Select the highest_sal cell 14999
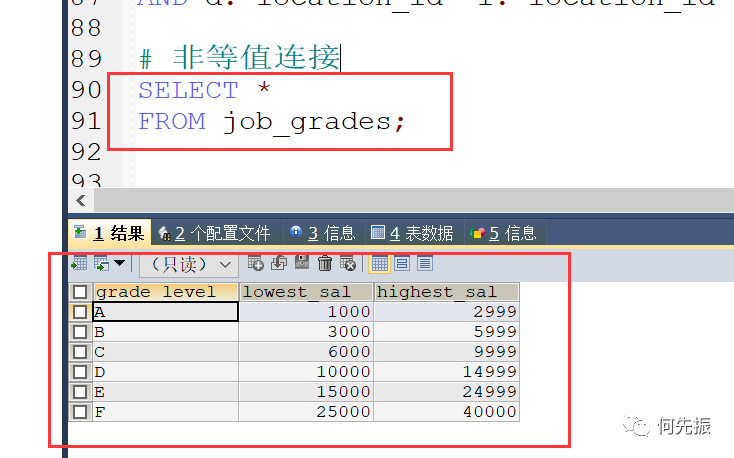Image resolution: width=734 pixels, height=458 pixels. [x=447, y=372]
